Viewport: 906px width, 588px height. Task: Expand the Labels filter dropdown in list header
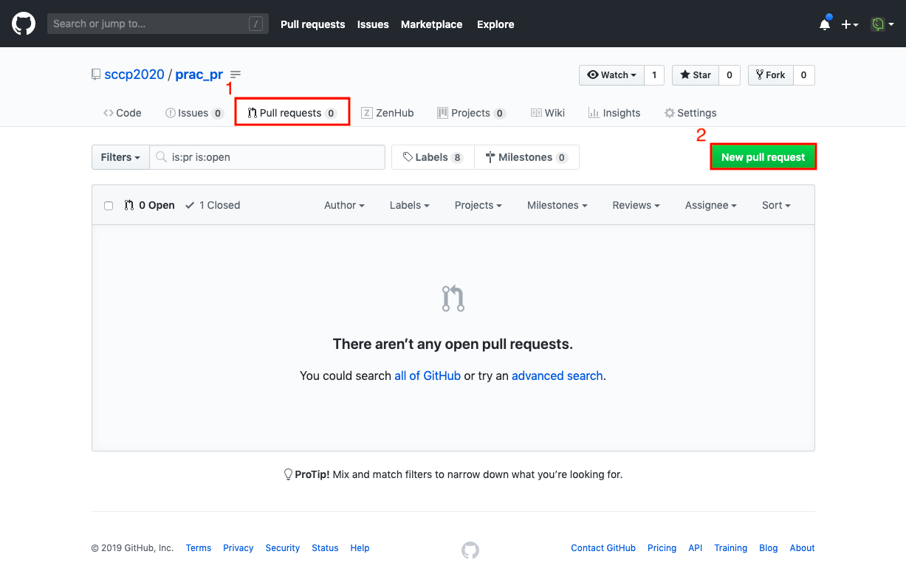click(409, 205)
